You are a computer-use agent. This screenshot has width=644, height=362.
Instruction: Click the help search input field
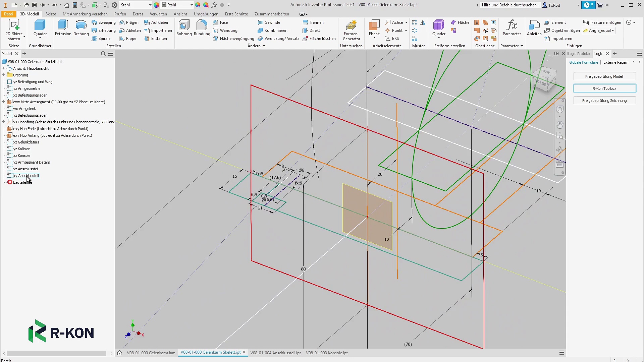(x=510, y=5)
